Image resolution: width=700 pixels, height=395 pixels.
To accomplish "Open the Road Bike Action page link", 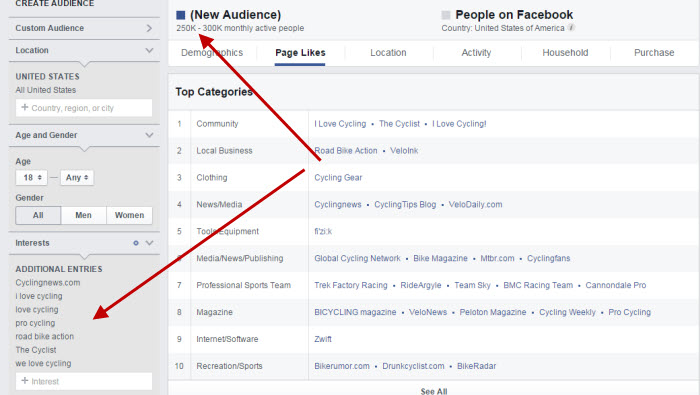I will [346, 150].
